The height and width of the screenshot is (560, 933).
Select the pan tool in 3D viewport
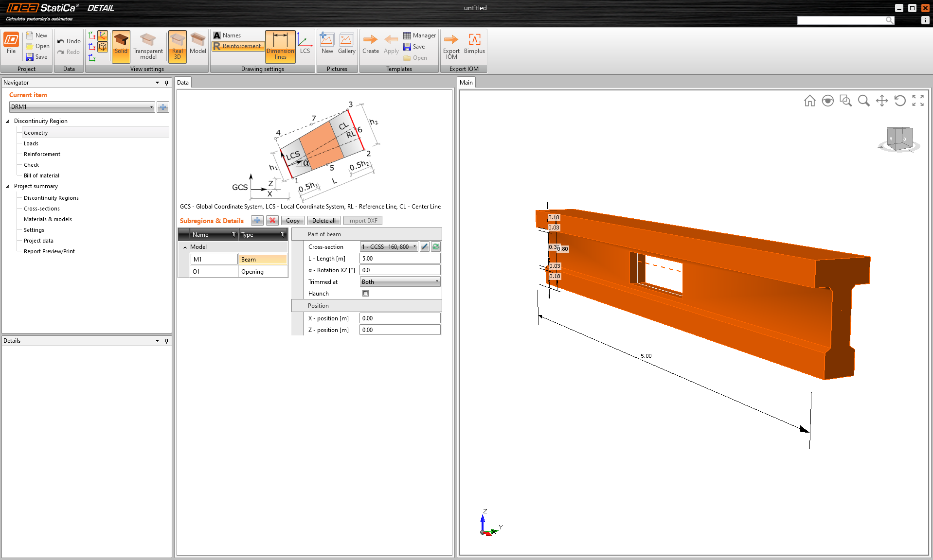(x=882, y=101)
